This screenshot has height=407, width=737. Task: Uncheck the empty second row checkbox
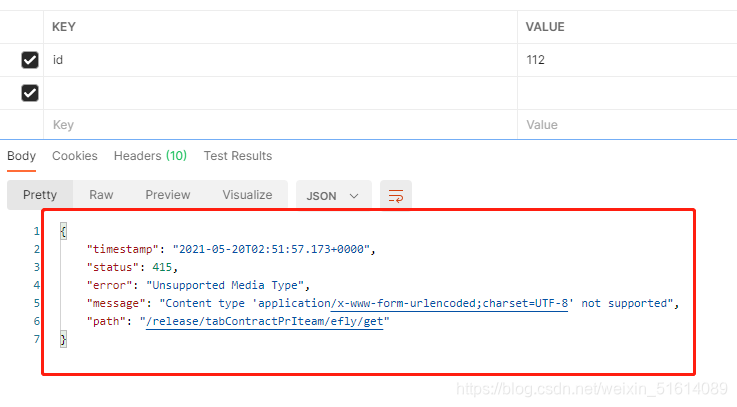30,93
